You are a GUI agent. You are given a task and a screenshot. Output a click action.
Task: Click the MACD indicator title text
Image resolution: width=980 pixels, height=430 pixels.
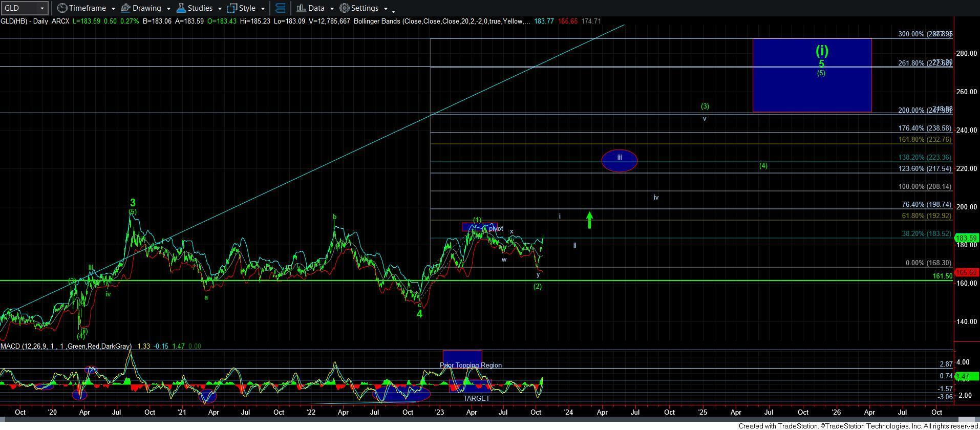[x=66, y=347]
